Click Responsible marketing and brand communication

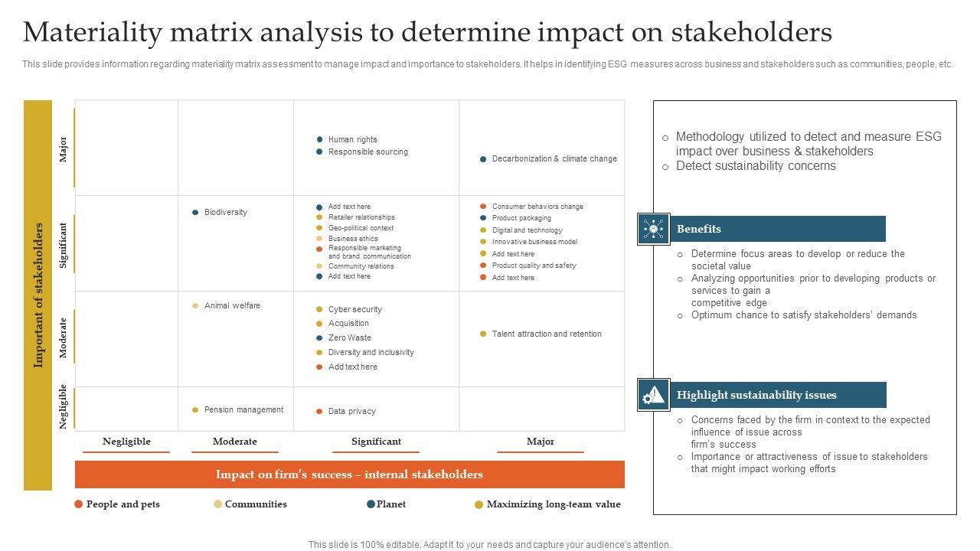(369, 253)
